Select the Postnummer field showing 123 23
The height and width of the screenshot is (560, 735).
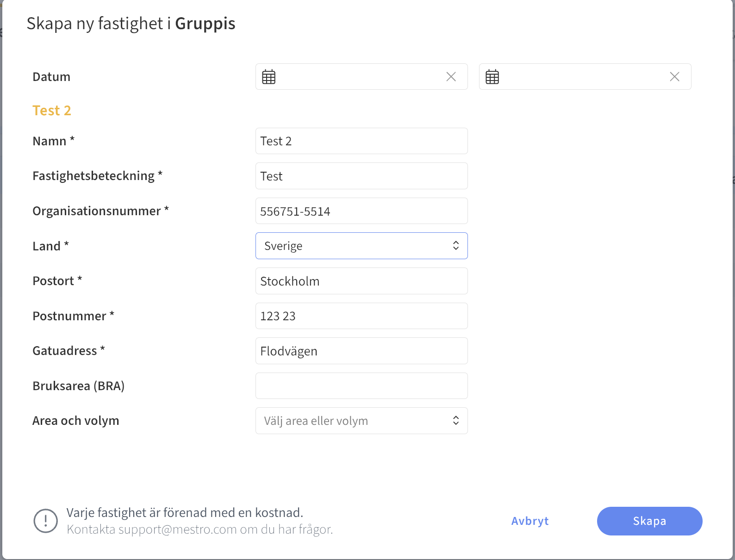pos(361,316)
